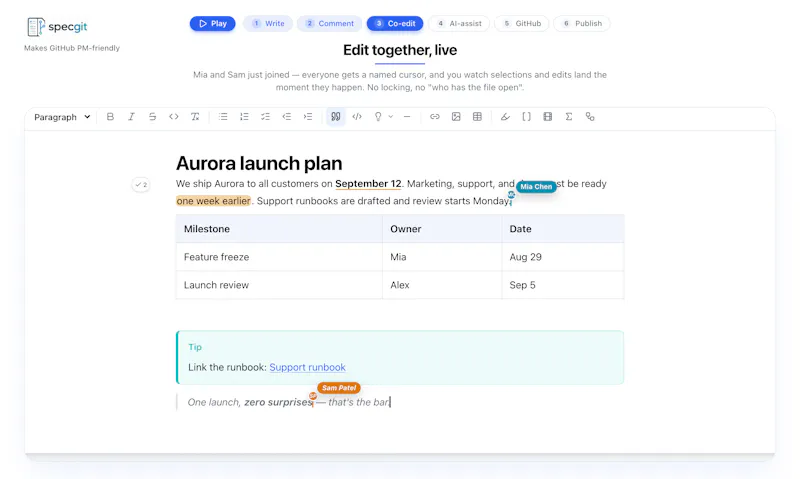Open the Support runbook link
The image size is (800, 479).
[307, 367]
